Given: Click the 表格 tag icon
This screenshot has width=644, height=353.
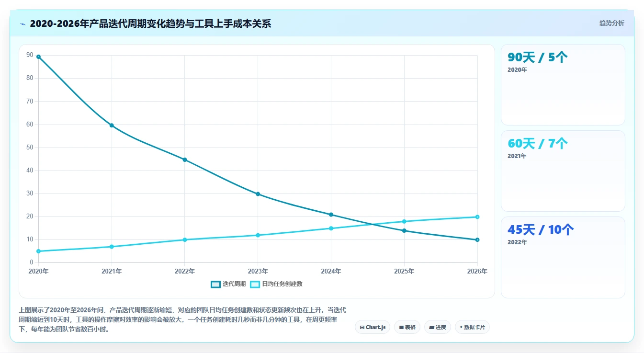Looking at the screenshot, I should tap(401, 328).
